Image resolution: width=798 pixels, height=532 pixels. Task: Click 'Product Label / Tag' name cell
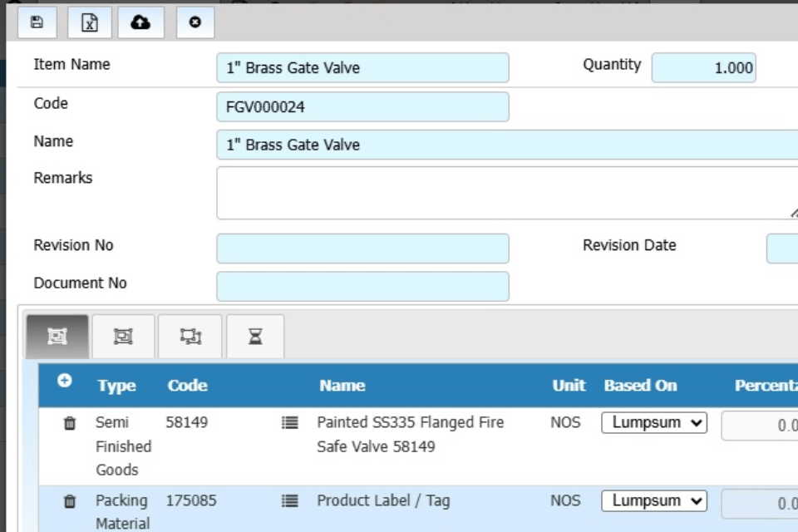pyautogui.click(x=383, y=501)
